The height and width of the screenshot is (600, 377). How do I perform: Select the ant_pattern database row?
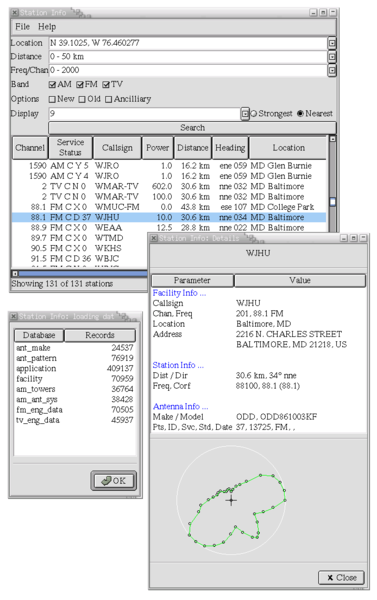(75, 359)
